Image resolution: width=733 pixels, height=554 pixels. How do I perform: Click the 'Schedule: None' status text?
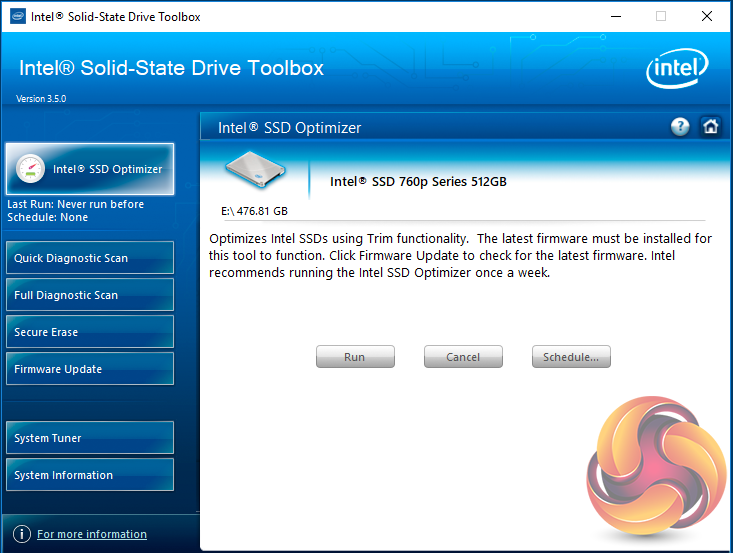[47, 217]
